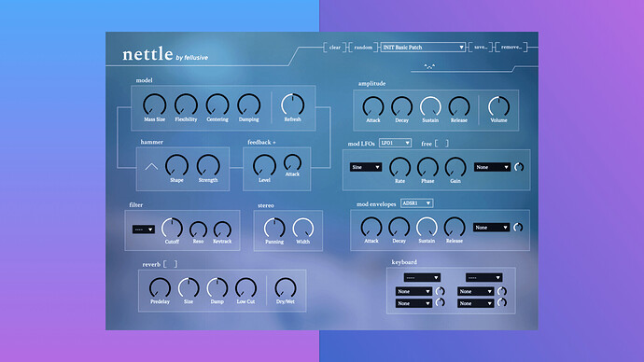
Task: Click the nettle logo text
Action: coord(147,54)
